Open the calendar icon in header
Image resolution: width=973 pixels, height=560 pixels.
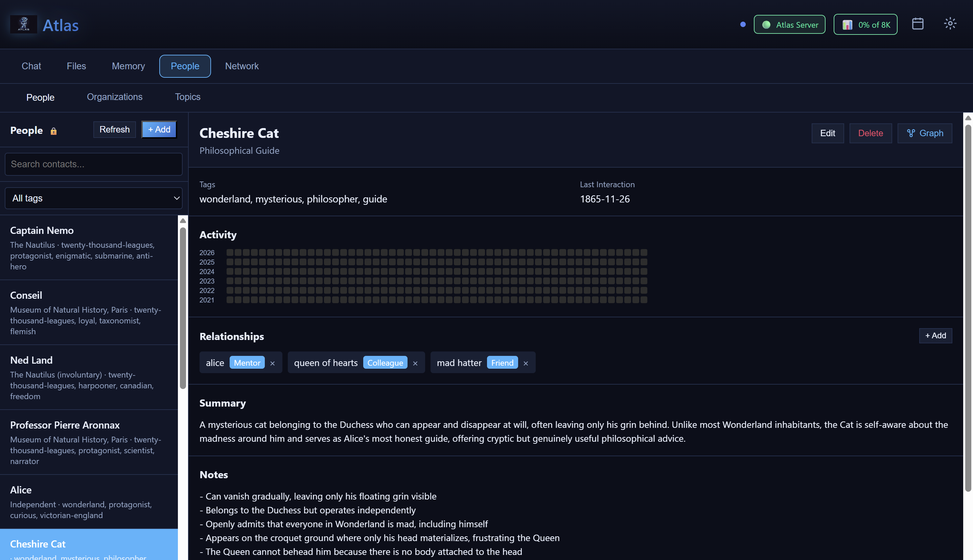tap(917, 24)
